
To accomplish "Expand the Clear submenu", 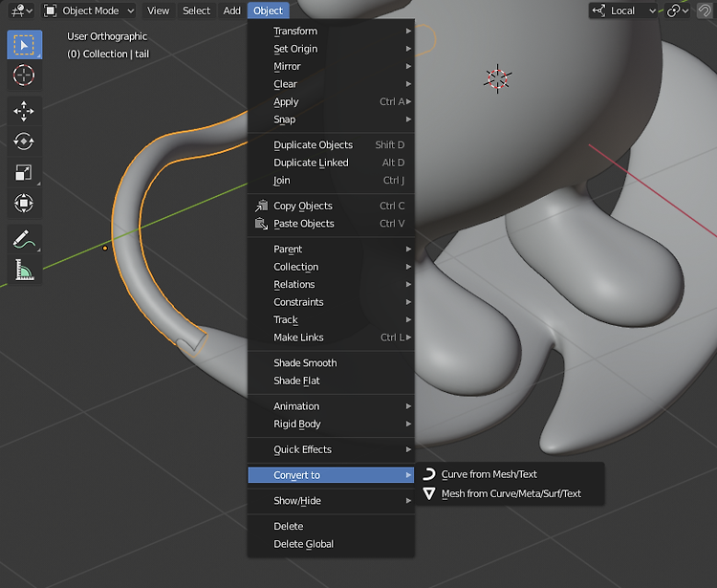I will pos(331,84).
